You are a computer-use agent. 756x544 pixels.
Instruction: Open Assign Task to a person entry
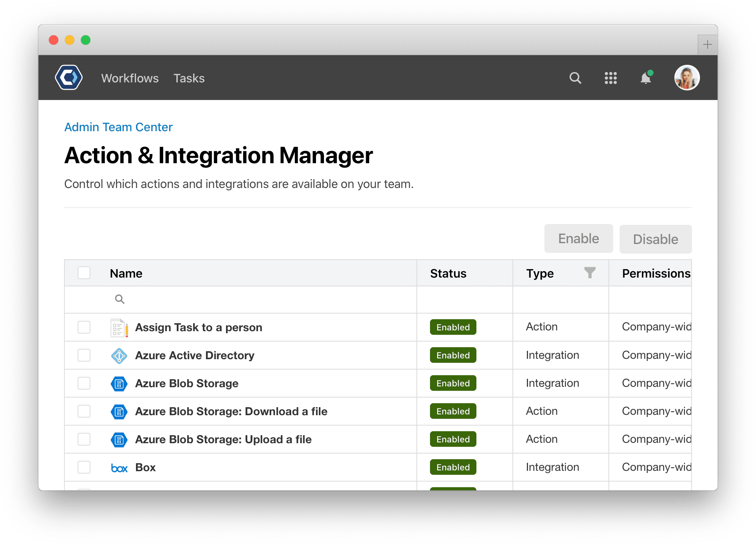coord(198,327)
